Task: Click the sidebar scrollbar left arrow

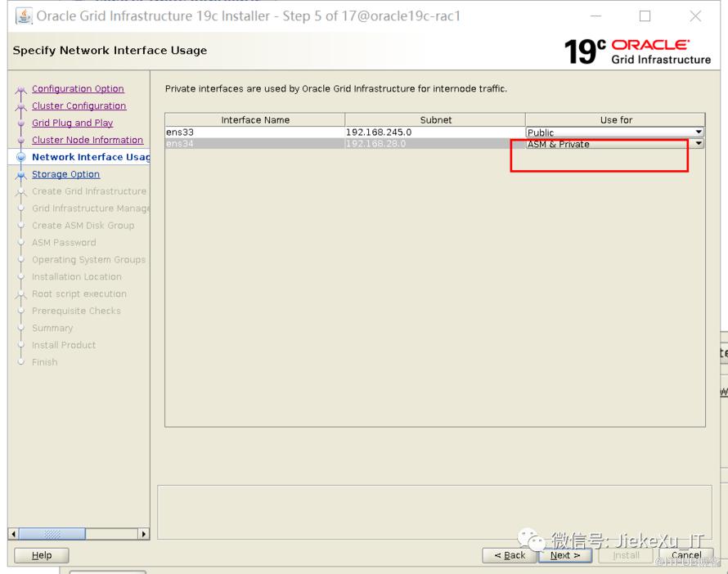Action: pyautogui.click(x=13, y=534)
